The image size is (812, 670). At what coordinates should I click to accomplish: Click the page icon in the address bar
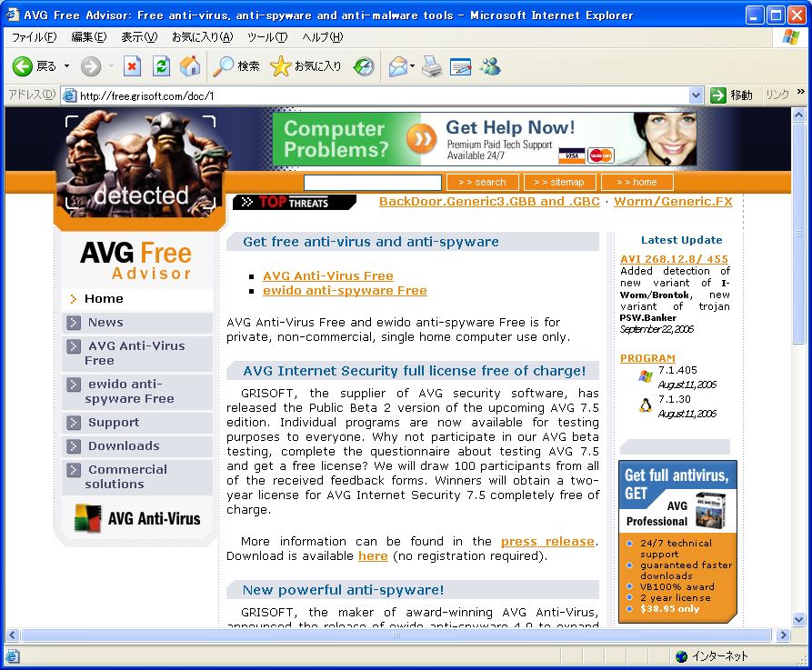tap(69, 95)
